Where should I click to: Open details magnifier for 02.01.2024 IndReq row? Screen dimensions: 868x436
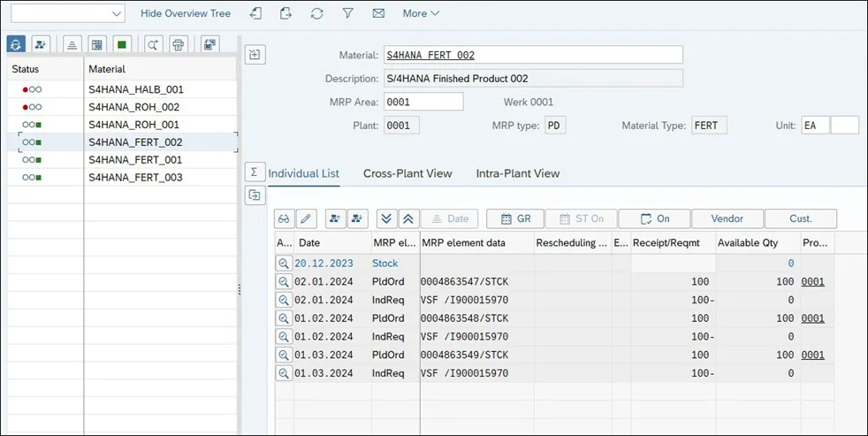(284, 300)
